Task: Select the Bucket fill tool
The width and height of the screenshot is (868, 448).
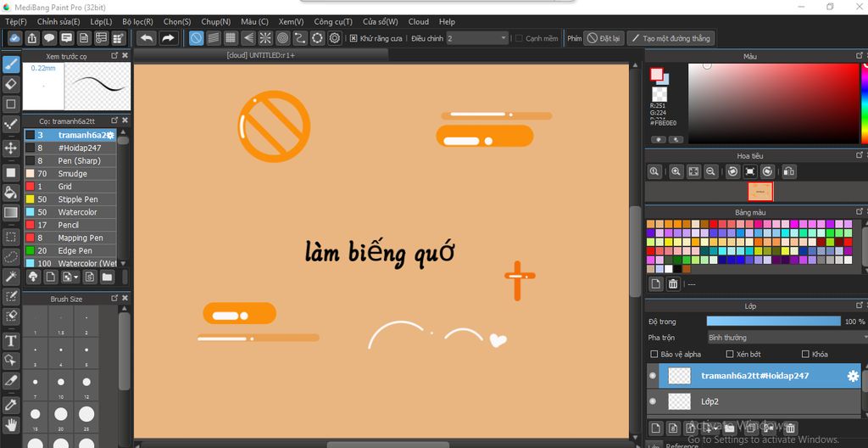Action: click(10, 192)
